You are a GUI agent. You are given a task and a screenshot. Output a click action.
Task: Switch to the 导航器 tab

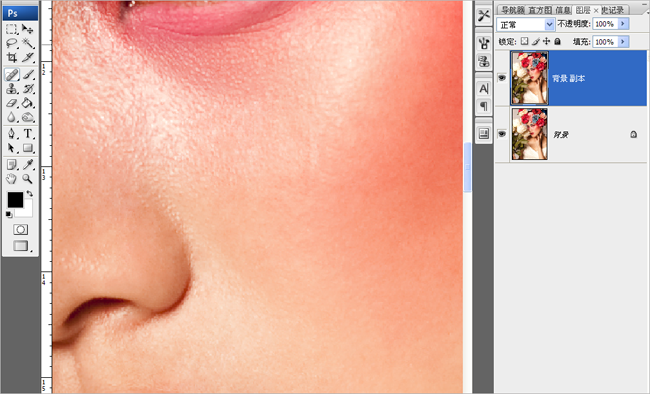[x=512, y=10]
